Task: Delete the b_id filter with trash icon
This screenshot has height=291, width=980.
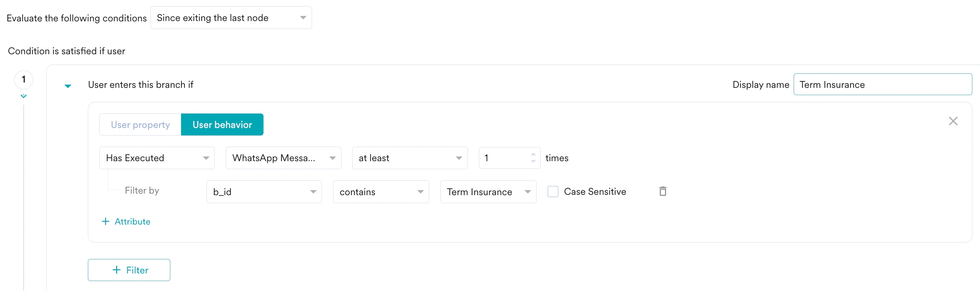Action: coord(663,191)
